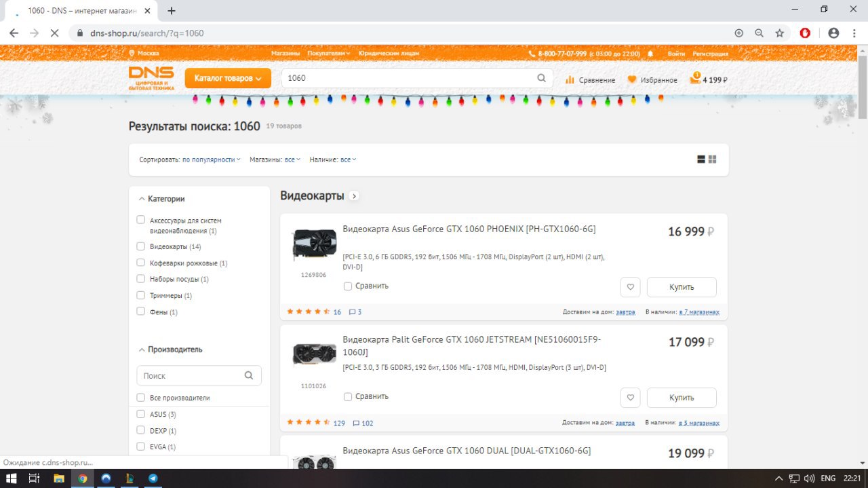This screenshot has width=868, height=488.
Task: Check Фены category filter
Action: click(x=140, y=312)
